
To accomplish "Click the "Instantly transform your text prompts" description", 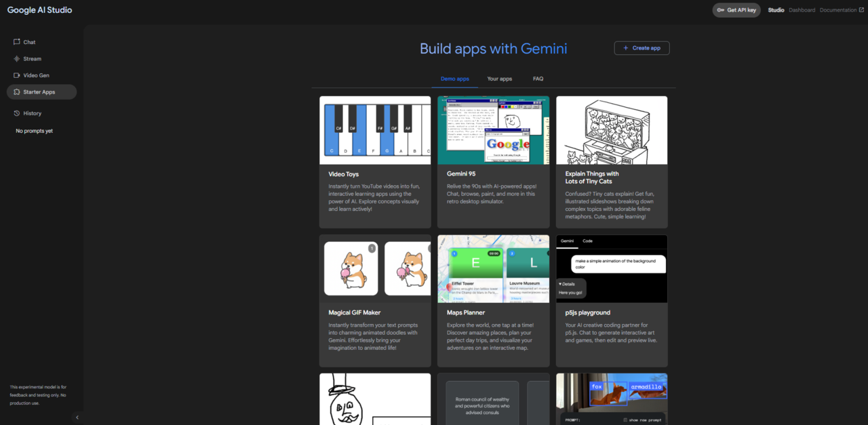I will tap(372, 336).
